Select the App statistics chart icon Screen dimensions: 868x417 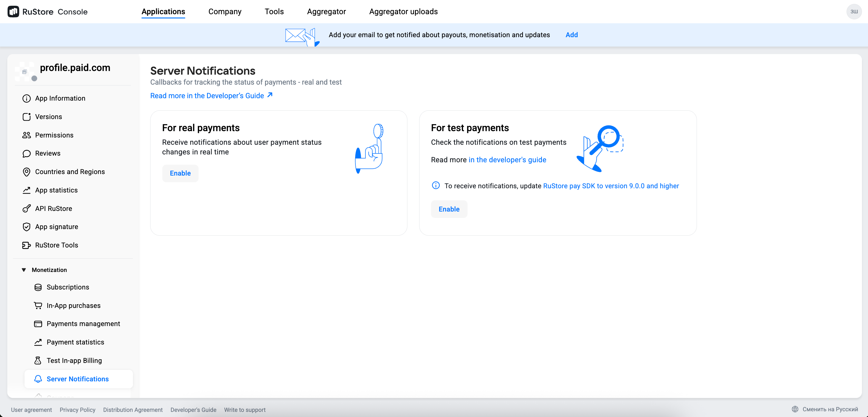pyautogui.click(x=27, y=190)
